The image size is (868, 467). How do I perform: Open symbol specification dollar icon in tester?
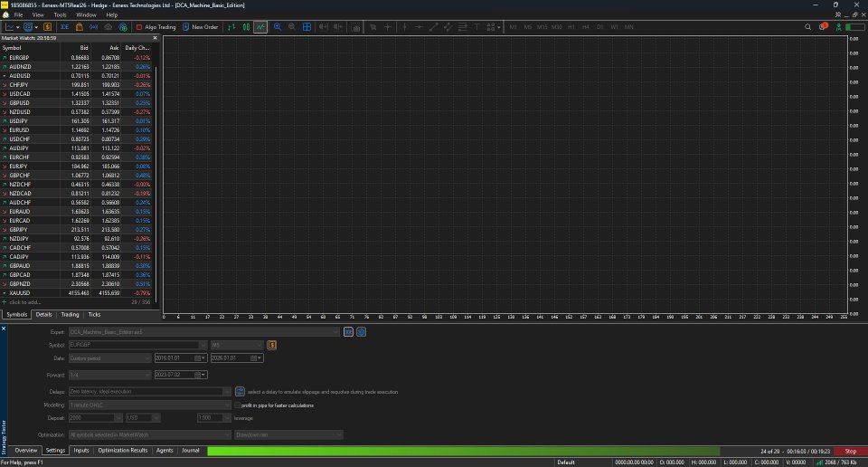click(x=272, y=345)
